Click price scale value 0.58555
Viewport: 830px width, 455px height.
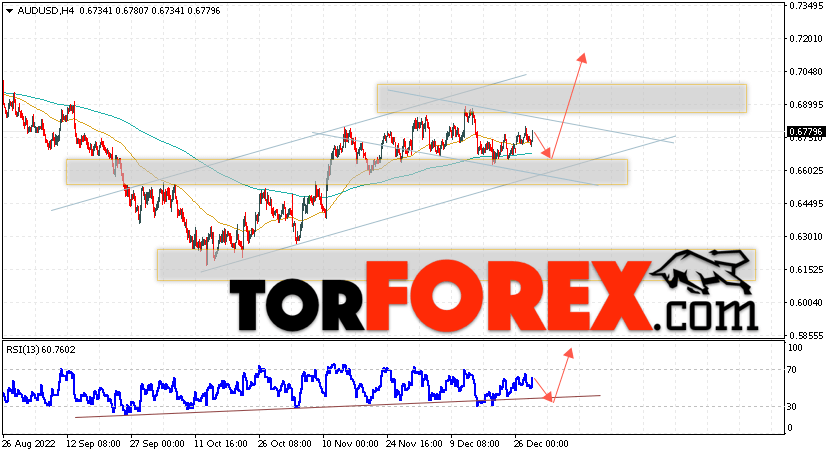tap(806, 335)
